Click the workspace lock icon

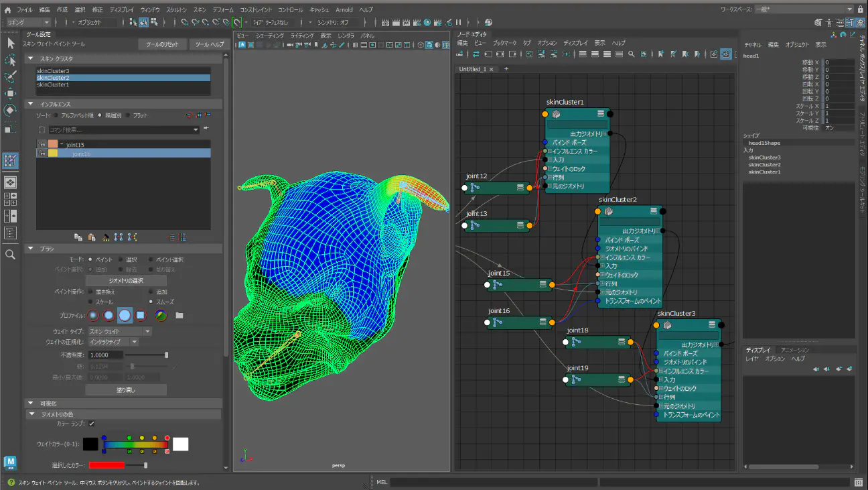click(x=860, y=10)
